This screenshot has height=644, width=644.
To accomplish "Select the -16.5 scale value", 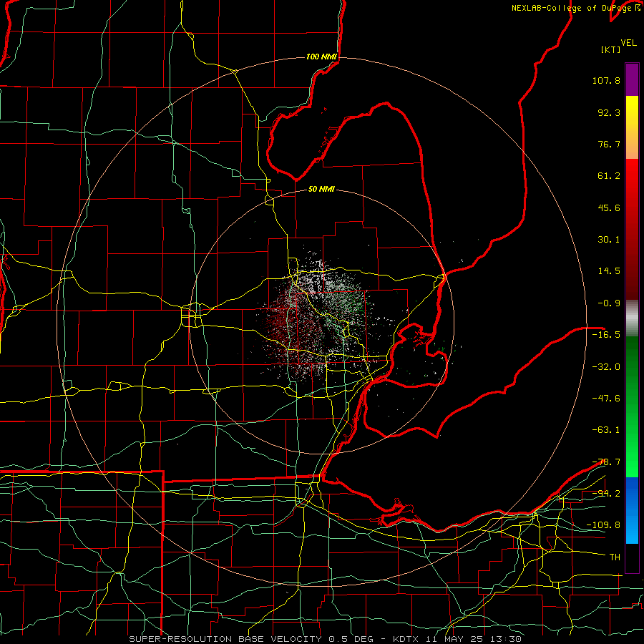I will pyautogui.click(x=606, y=335).
